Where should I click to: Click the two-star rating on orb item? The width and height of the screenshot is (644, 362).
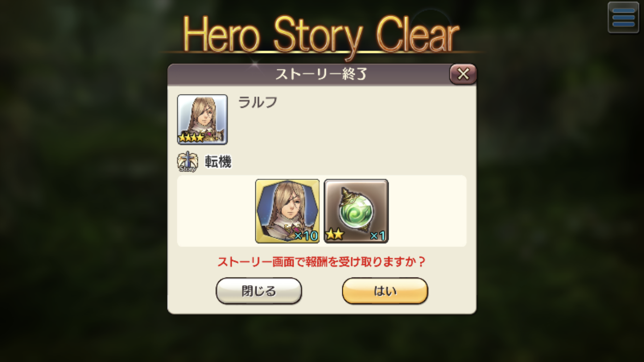334,236
